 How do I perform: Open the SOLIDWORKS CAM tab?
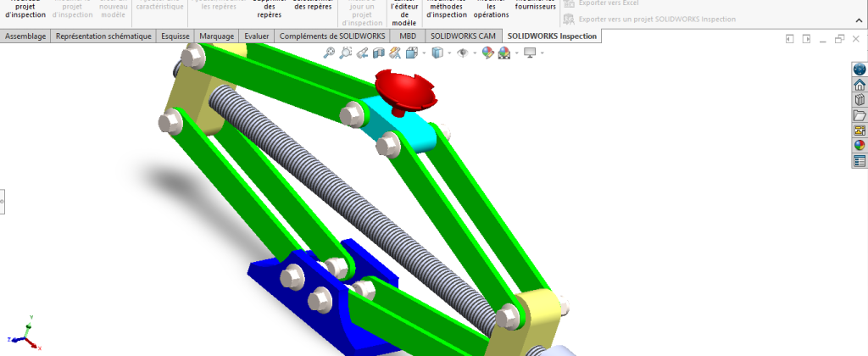[x=464, y=36]
